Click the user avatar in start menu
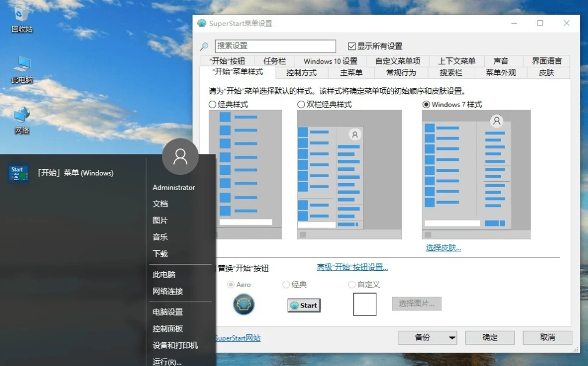The width and height of the screenshot is (588, 366). point(180,156)
